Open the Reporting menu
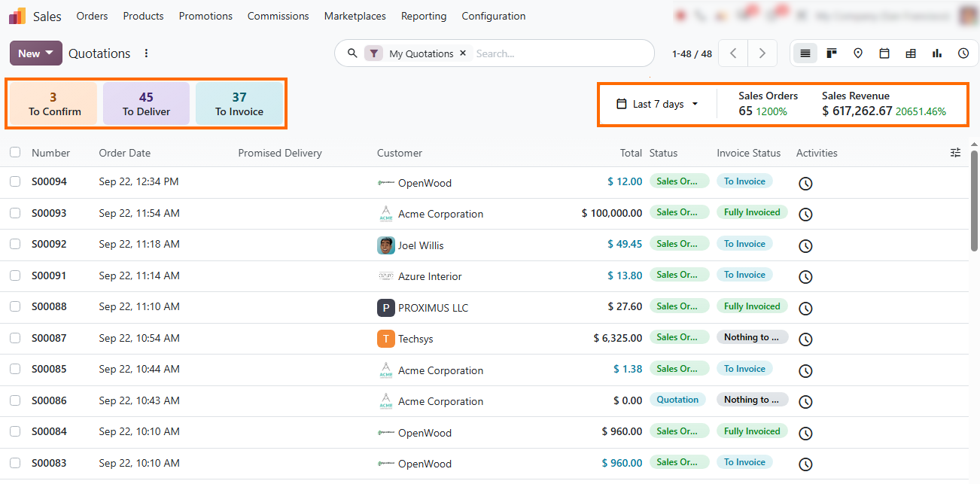This screenshot has height=484, width=980. (x=424, y=16)
